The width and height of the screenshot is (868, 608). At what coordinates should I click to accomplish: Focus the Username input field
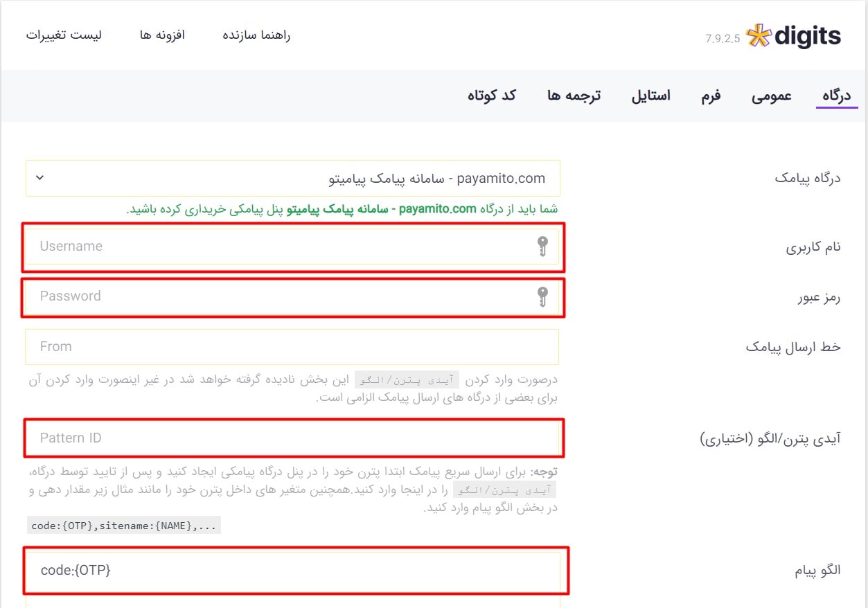tap(292, 247)
